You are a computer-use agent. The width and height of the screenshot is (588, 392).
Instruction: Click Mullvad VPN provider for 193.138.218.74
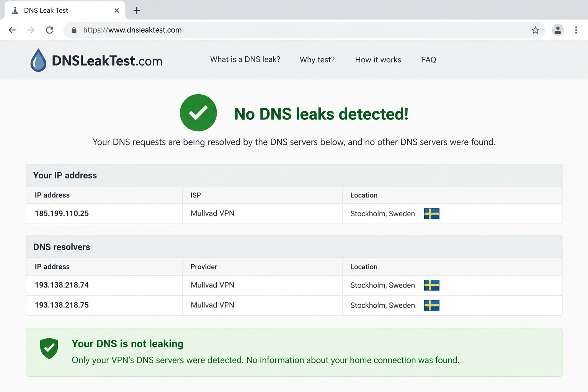coord(212,285)
